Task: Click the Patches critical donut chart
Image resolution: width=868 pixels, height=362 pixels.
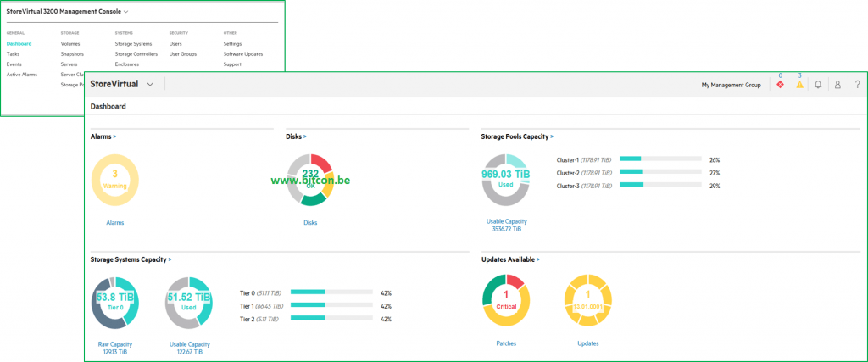Action: (506, 302)
